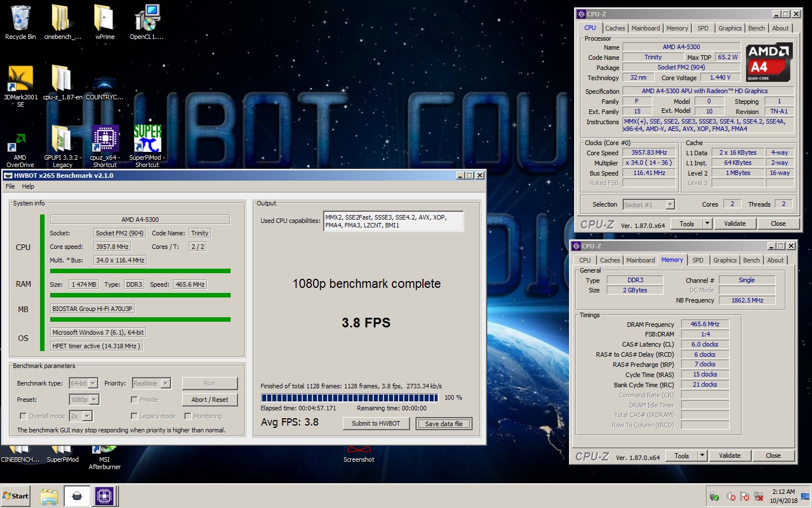This screenshot has width=812, height=508.
Task: Open the Overkill 2x multiplier dropdown
Action: (81, 416)
